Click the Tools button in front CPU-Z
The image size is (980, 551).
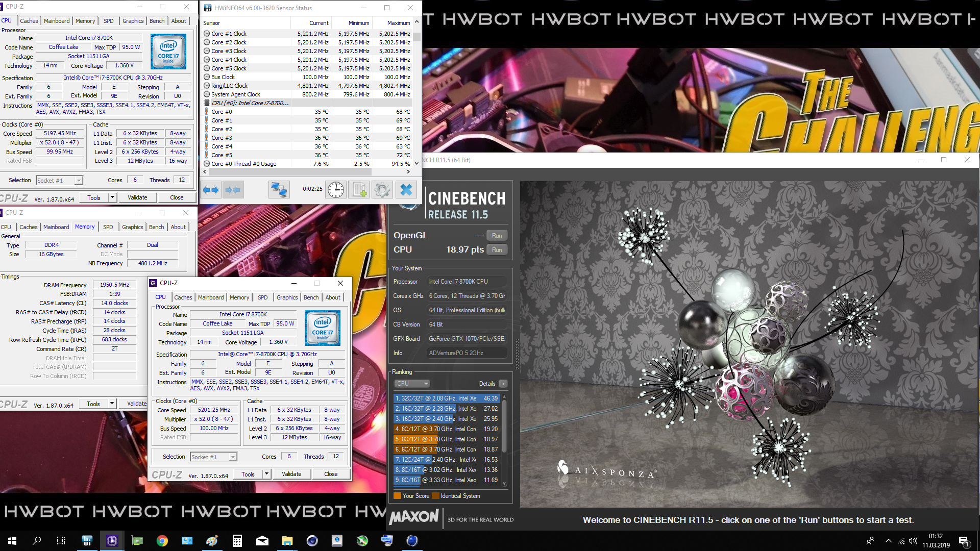tap(248, 474)
